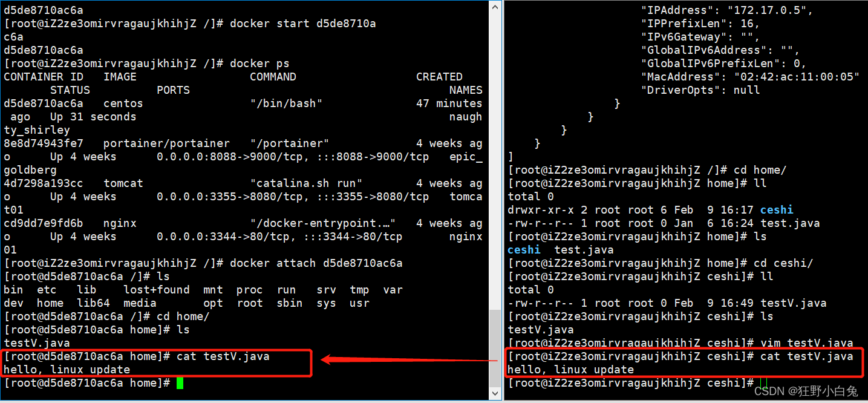The width and height of the screenshot is (868, 403).
Task: Click port mapping '0.0.0.0:8088->9000/tcp'
Action: [x=230, y=157]
